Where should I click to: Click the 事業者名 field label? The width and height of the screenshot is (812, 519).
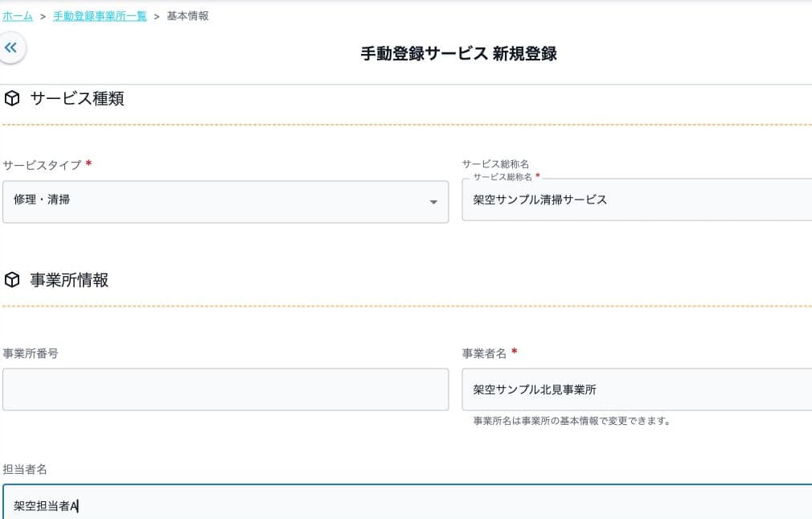coord(484,353)
